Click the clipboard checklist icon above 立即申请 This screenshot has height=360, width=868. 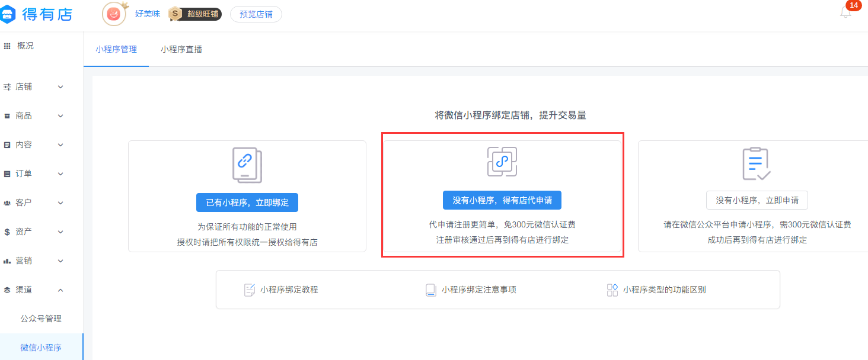pyautogui.click(x=757, y=163)
